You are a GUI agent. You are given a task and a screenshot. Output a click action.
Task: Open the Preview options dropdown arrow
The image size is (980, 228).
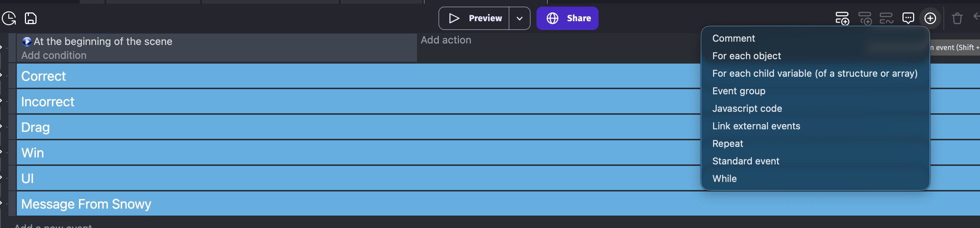pos(519,18)
